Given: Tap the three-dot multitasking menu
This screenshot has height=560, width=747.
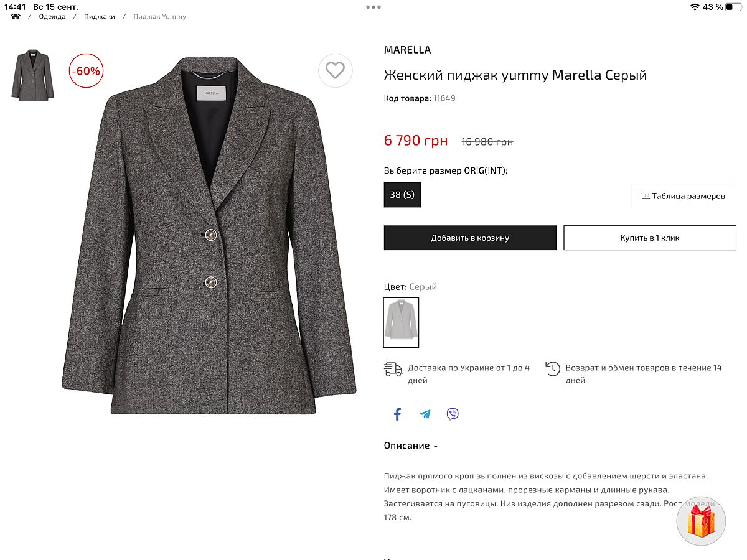Looking at the screenshot, I should point(374,7).
